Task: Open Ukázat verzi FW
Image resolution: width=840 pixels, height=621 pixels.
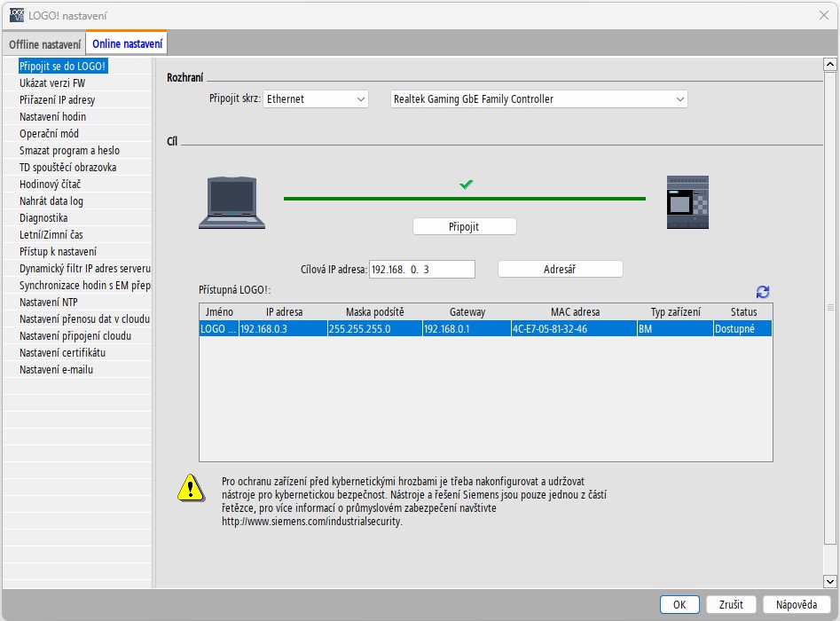Action: 52,83
